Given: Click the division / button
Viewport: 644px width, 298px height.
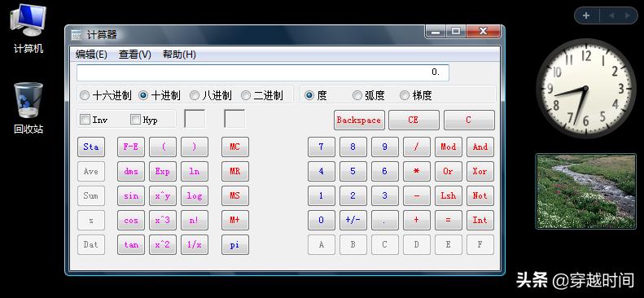Looking at the screenshot, I should tap(417, 147).
